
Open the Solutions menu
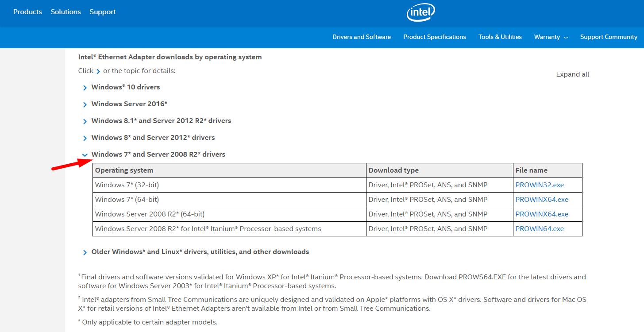[66, 12]
